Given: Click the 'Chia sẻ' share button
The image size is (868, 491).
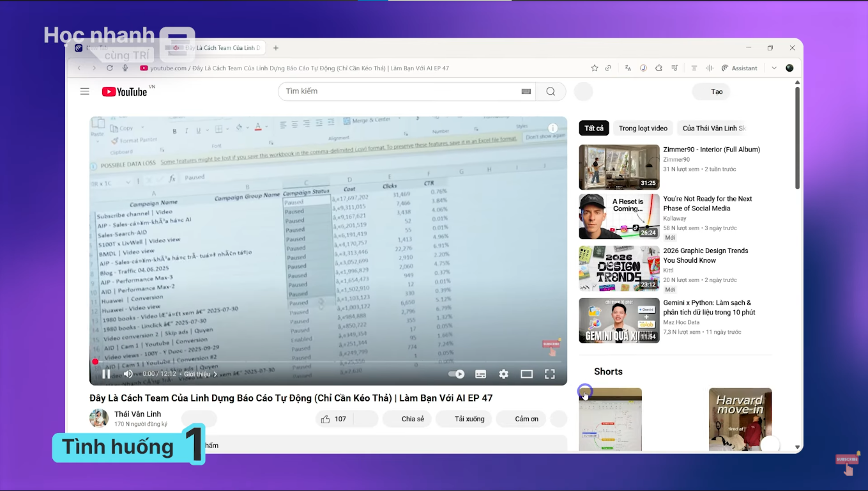Looking at the screenshot, I should point(413,419).
